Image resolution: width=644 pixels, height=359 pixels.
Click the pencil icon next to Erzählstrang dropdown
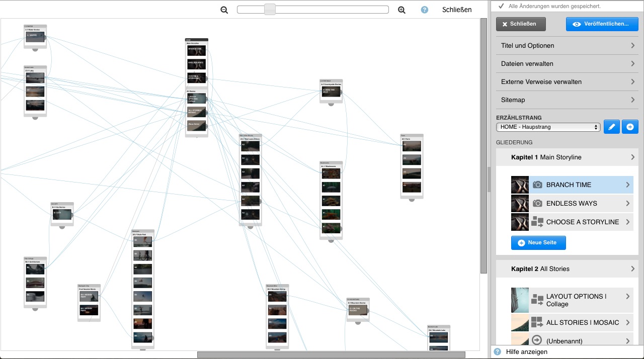(x=611, y=127)
